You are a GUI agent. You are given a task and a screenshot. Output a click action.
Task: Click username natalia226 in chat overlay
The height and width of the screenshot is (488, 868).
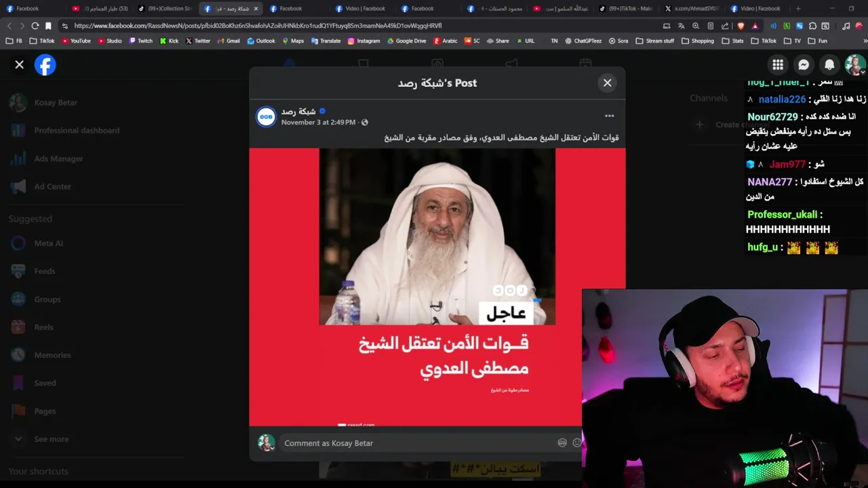tap(782, 99)
